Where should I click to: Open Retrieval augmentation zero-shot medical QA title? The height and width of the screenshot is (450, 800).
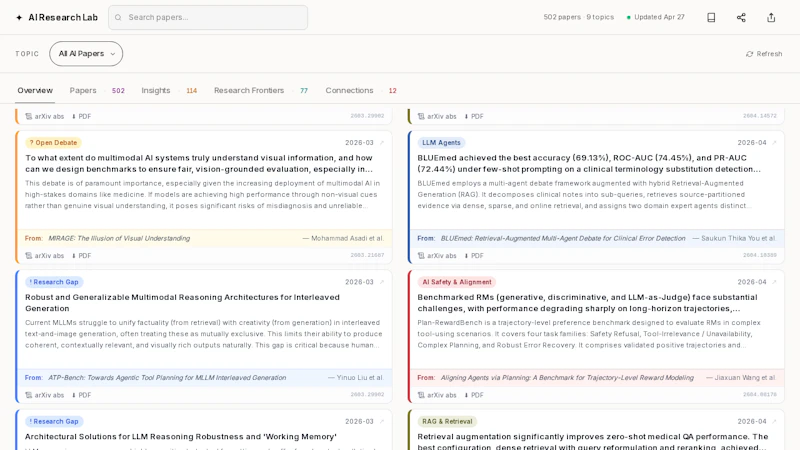(593, 441)
